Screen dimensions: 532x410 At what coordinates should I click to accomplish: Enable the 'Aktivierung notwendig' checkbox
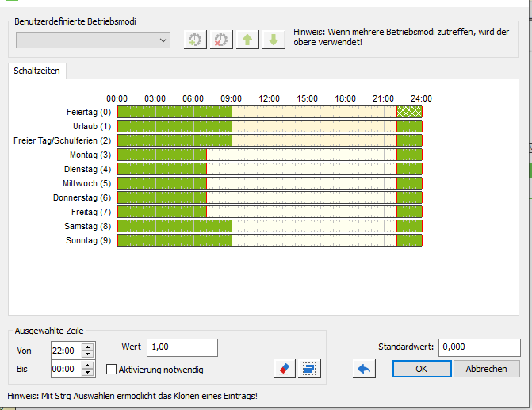(112, 370)
